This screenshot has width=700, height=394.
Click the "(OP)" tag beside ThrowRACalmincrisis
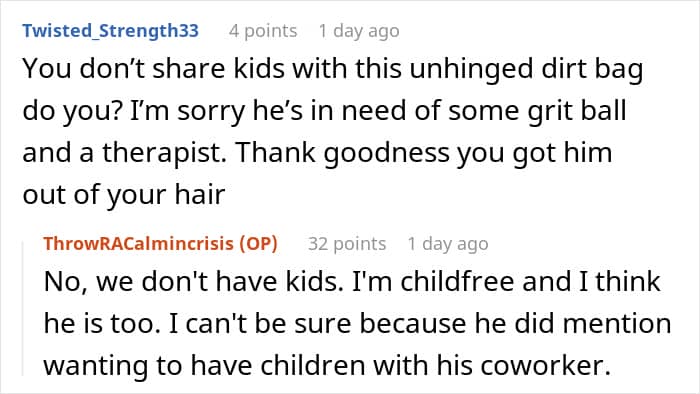pos(258,244)
